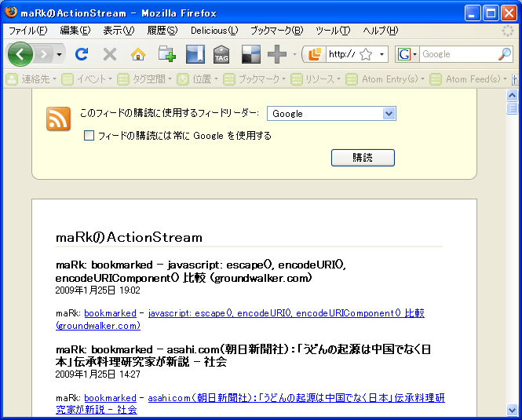Click the new tab plus-folder icon
The image size is (522, 420).
pyautogui.click(x=166, y=54)
